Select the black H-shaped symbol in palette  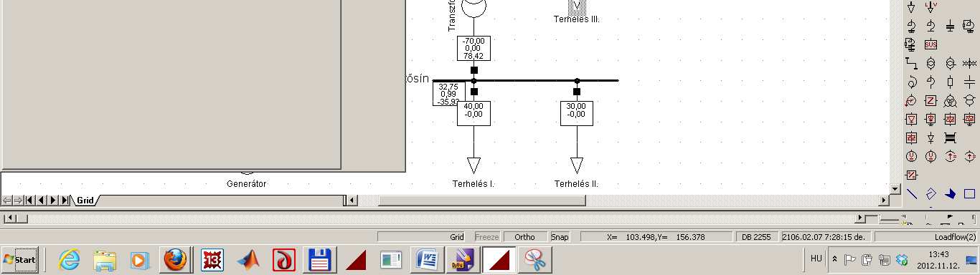pos(950,137)
